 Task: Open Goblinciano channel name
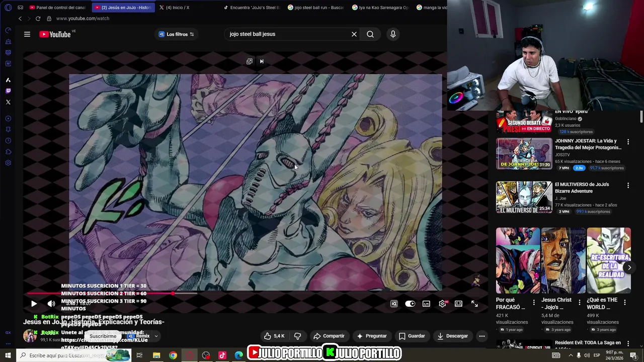click(566, 119)
